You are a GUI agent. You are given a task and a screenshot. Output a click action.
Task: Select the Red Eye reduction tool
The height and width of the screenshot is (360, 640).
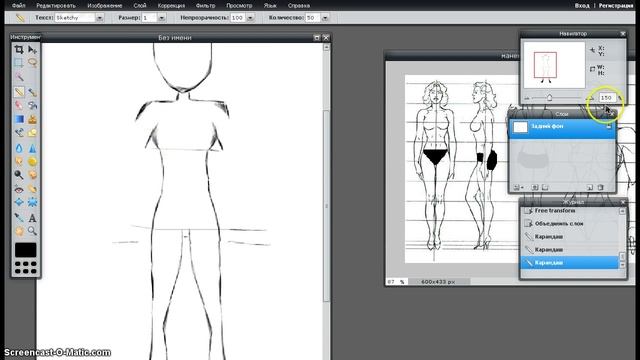[x=19, y=189]
